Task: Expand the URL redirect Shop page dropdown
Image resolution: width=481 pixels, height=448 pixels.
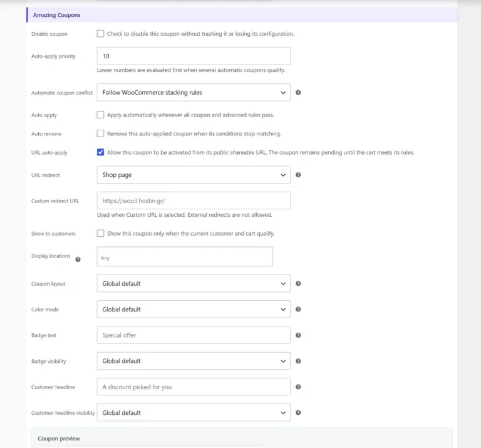Action: click(194, 175)
